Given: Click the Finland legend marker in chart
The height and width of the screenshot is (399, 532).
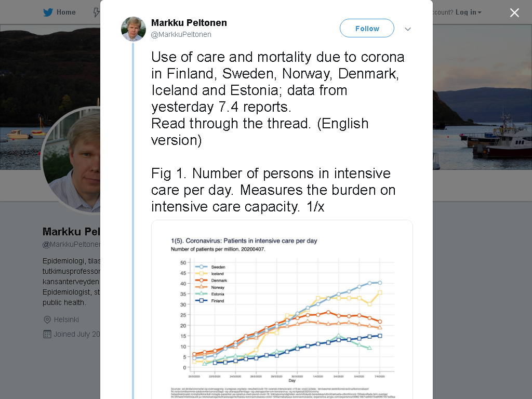Looking at the screenshot, I should 201,301.
